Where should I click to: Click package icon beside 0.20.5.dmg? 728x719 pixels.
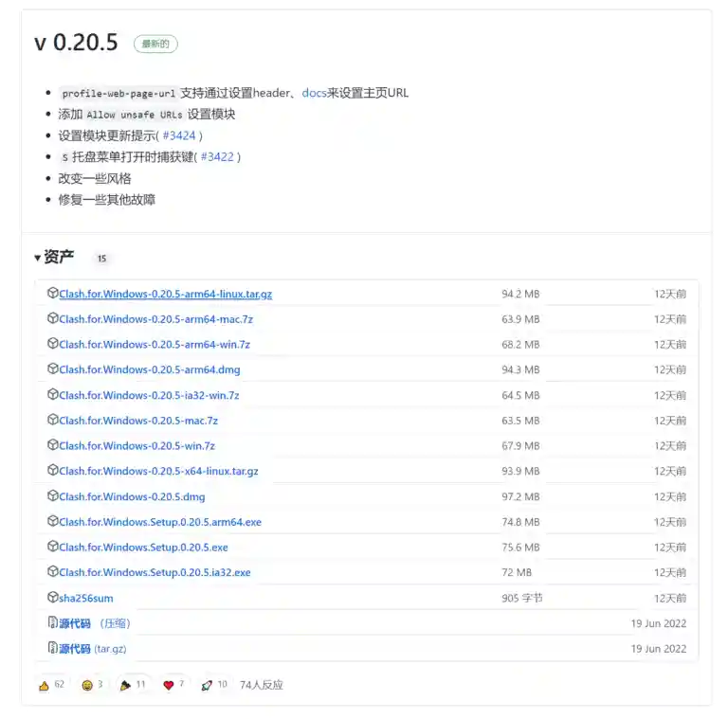click(x=52, y=494)
